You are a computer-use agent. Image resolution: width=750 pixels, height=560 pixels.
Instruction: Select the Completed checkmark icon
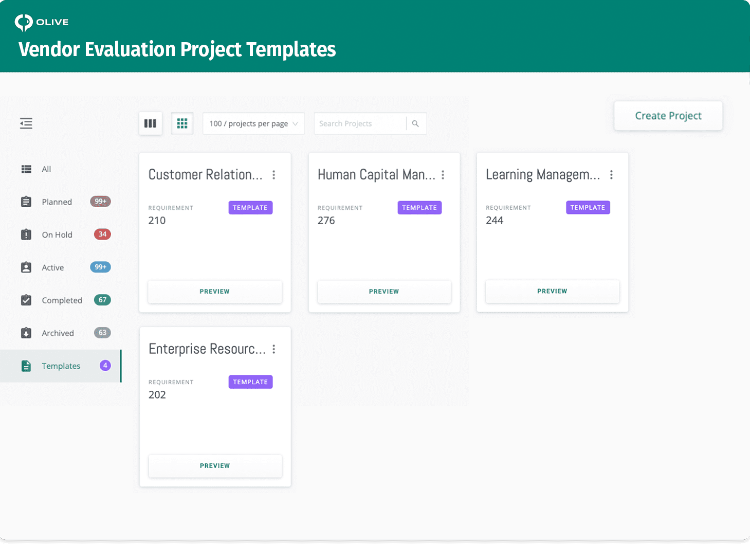26,300
